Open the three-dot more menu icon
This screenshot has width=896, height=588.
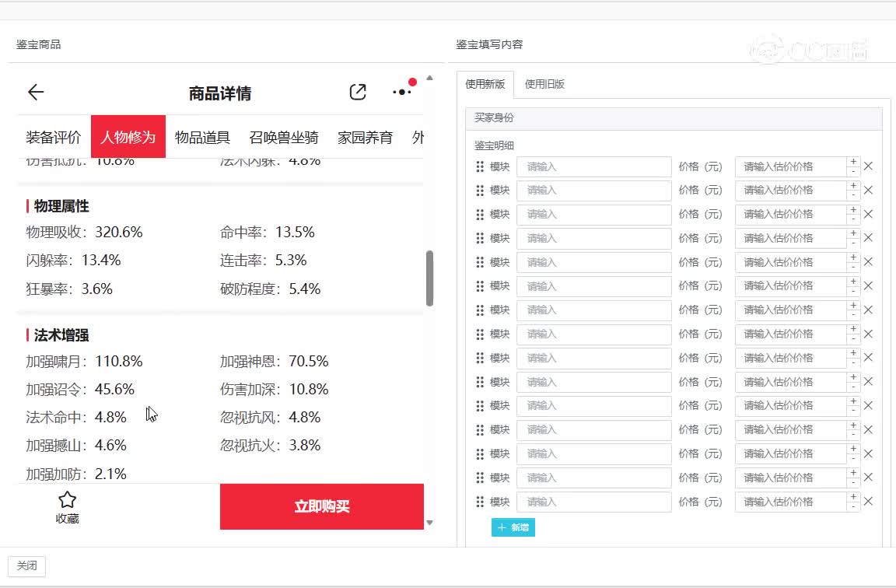[x=402, y=92]
